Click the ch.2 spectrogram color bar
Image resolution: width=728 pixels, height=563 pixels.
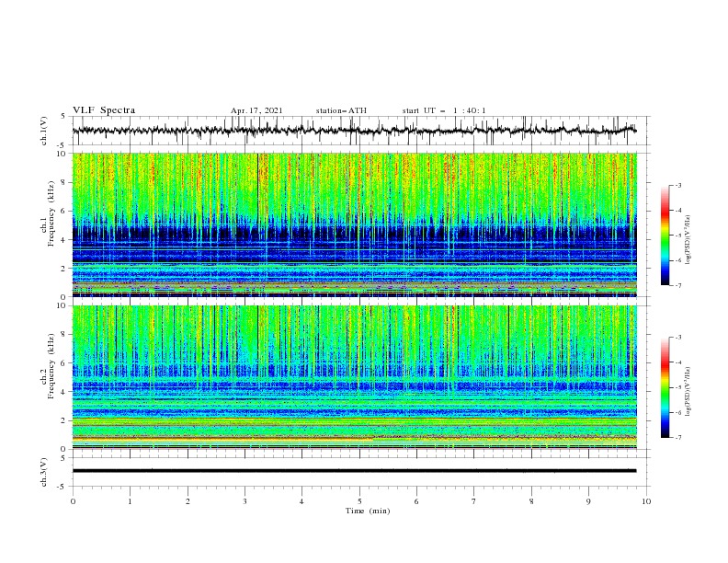[x=665, y=387]
